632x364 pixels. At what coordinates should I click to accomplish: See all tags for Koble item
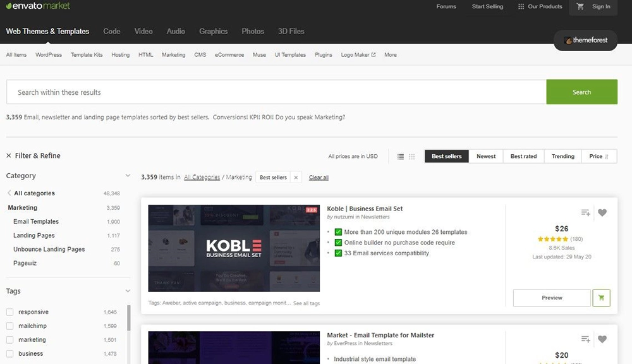tap(307, 303)
